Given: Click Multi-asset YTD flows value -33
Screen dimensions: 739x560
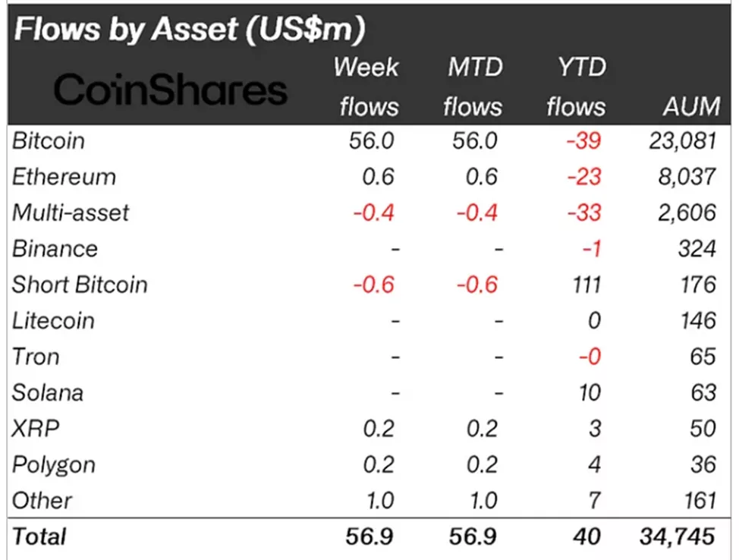Looking at the screenshot, I should pos(585,212).
